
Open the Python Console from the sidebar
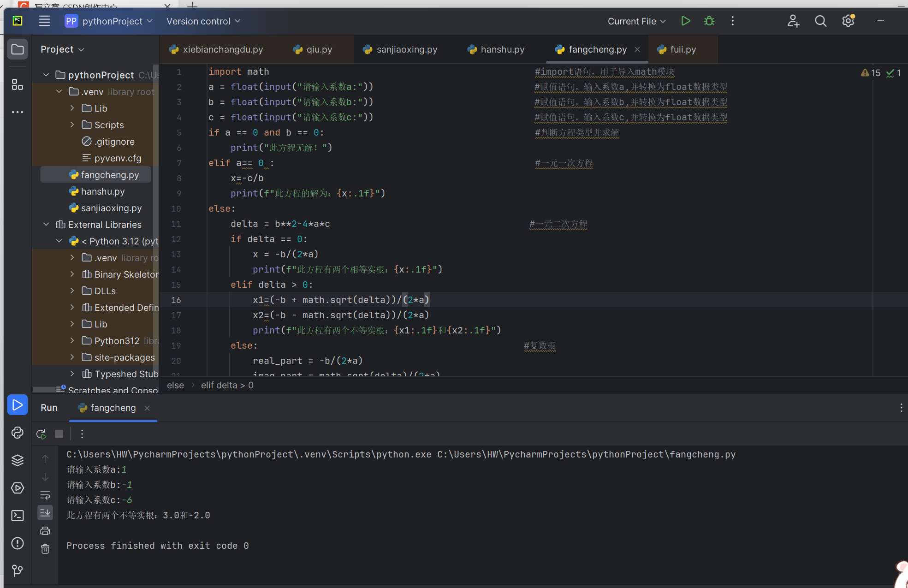[18, 433]
